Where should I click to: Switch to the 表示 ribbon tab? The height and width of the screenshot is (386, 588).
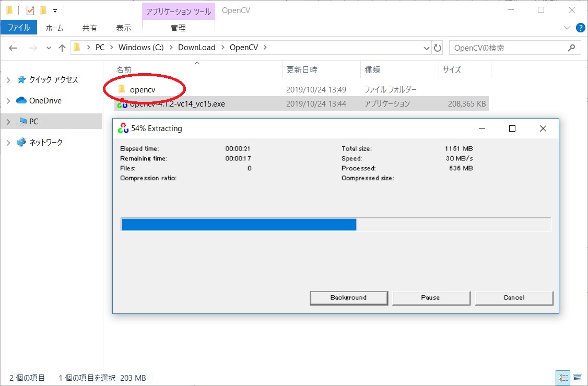[123, 28]
